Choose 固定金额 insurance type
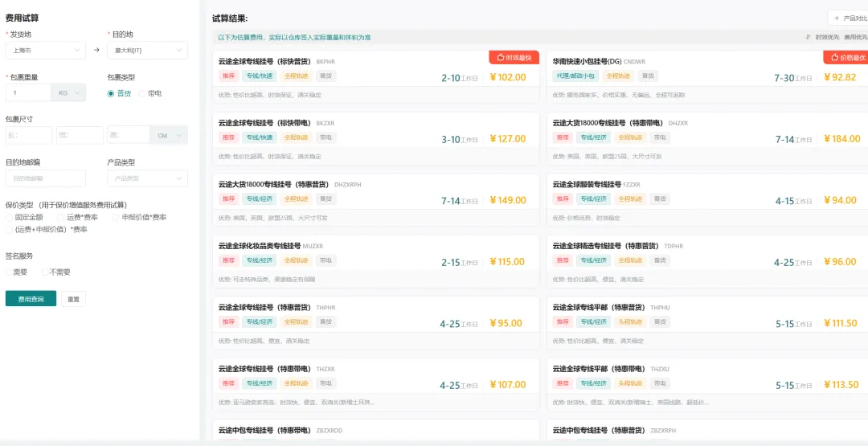 9,217
